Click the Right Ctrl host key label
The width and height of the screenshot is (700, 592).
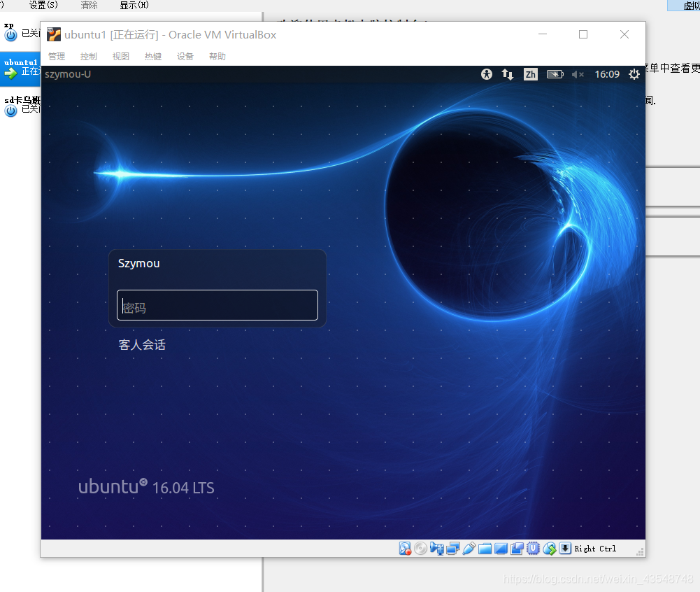[x=595, y=549]
